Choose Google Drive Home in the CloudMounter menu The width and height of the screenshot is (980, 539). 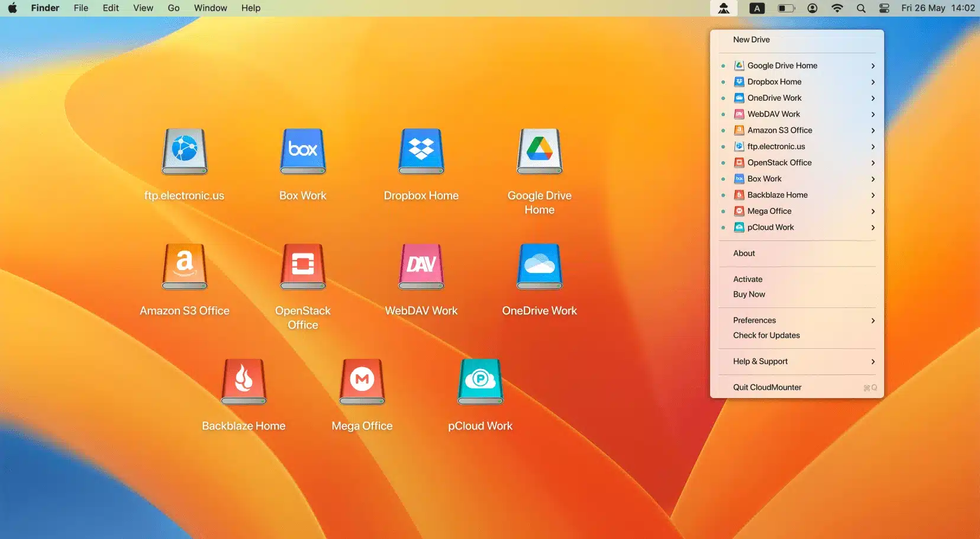(797, 66)
